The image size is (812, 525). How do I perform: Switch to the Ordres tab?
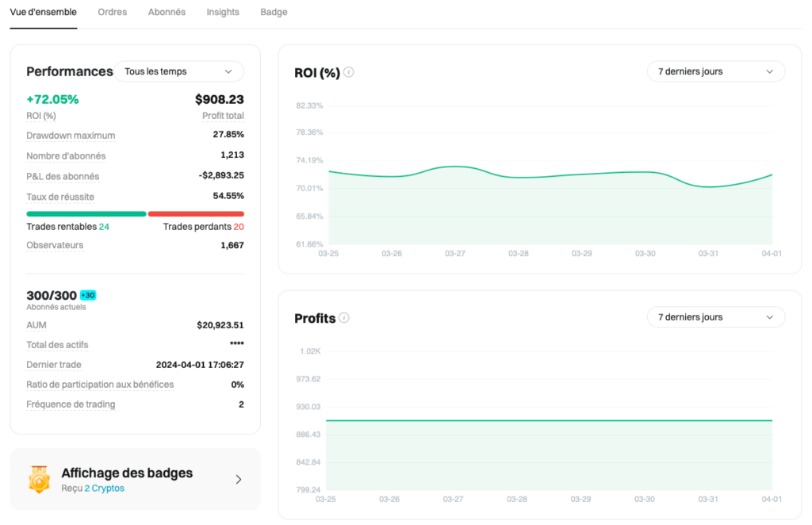tap(112, 12)
